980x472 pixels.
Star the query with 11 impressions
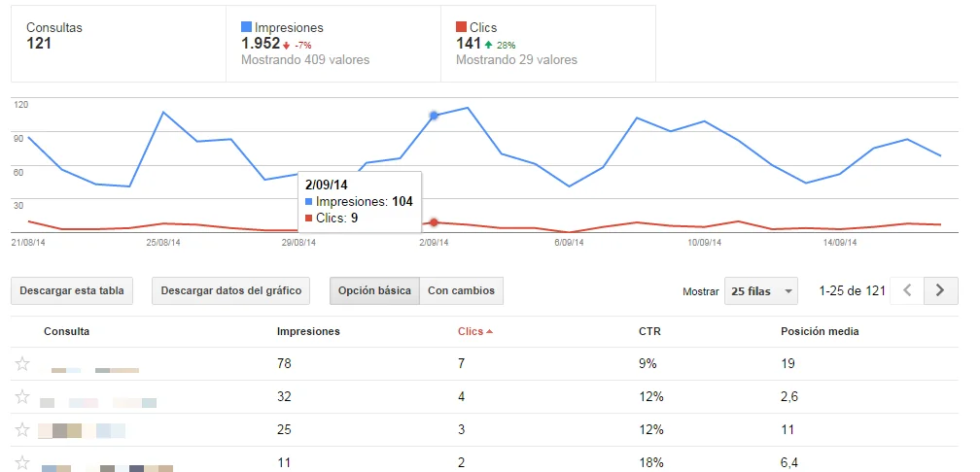(x=22, y=462)
